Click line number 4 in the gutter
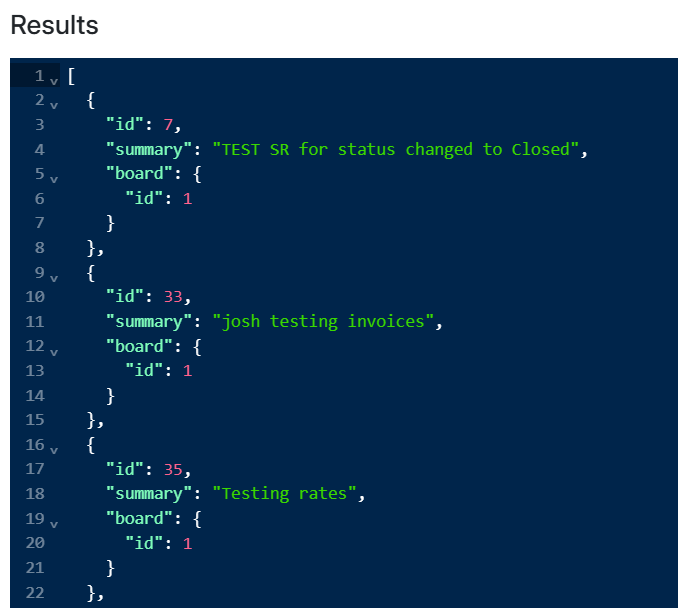 pos(39,150)
